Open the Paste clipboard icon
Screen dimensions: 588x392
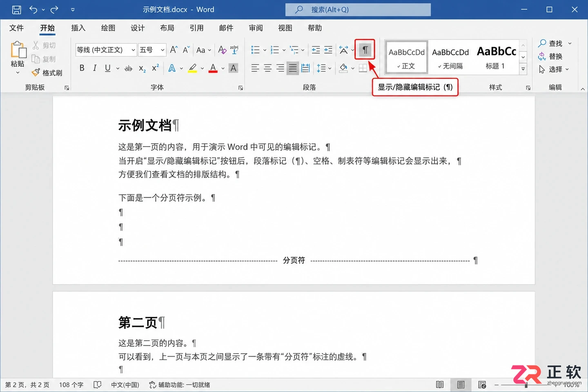(x=18, y=50)
